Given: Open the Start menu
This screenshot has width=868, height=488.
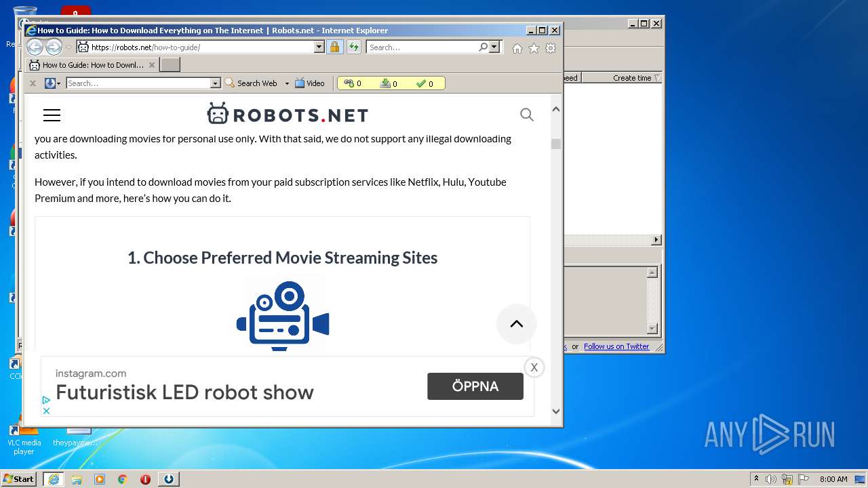Looking at the screenshot, I should (19, 479).
